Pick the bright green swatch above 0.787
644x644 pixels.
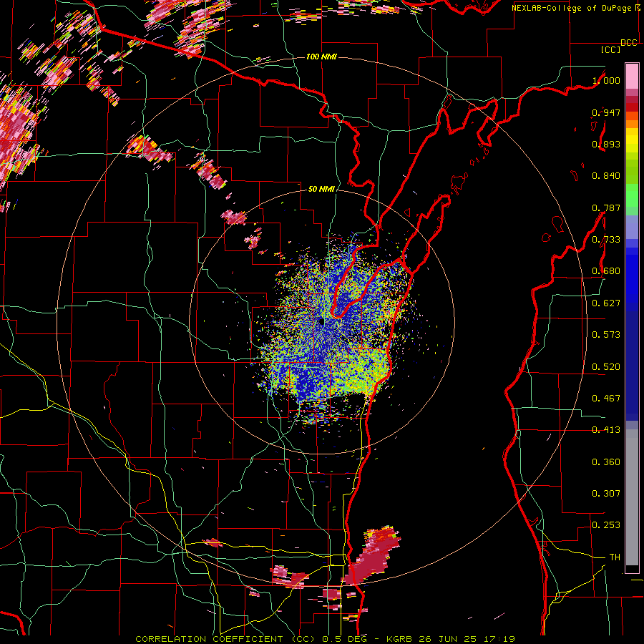click(632, 195)
